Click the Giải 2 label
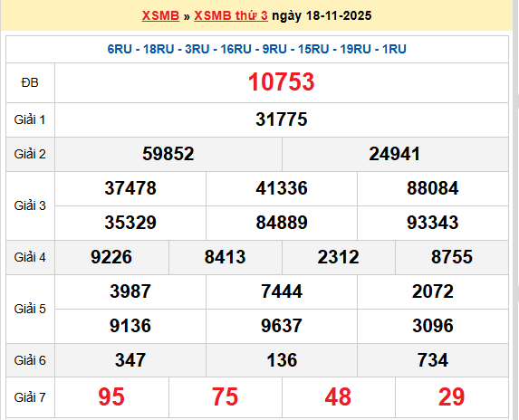Image resolution: width=519 pixels, height=420 pixels. pyautogui.click(x=30, y=154)
